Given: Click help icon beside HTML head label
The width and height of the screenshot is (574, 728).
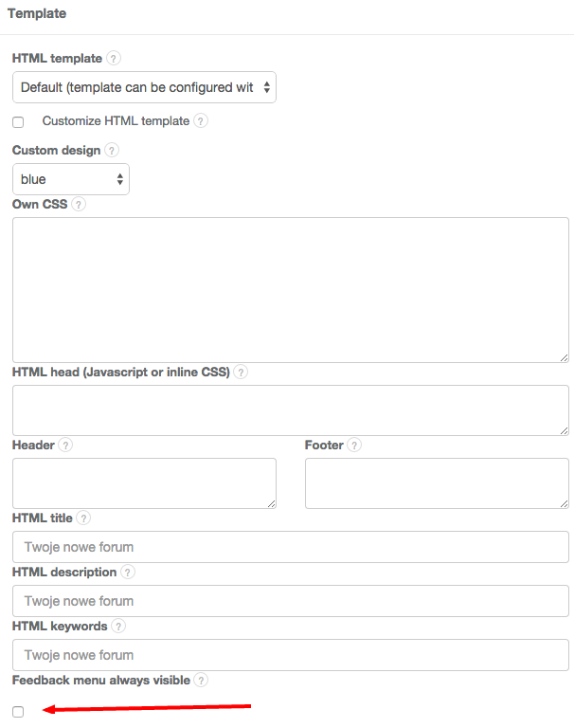Looking at the screenshot, I should (241, 373).
